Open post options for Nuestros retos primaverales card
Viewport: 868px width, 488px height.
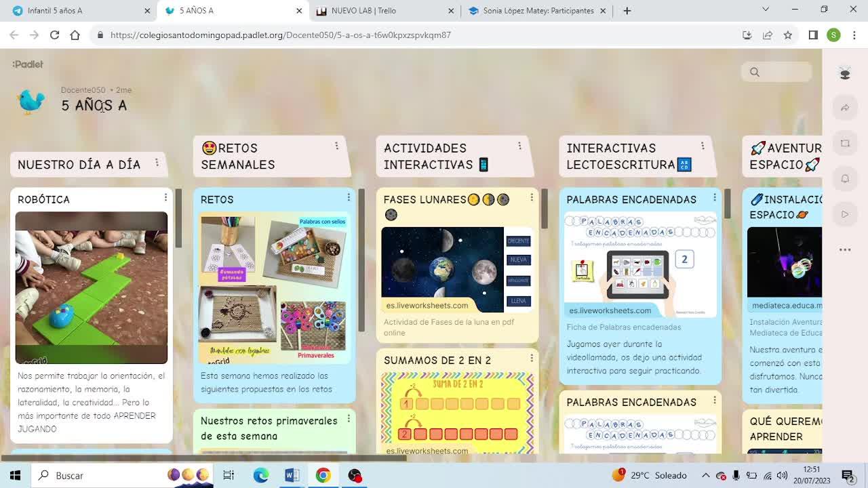pos(349,418)
